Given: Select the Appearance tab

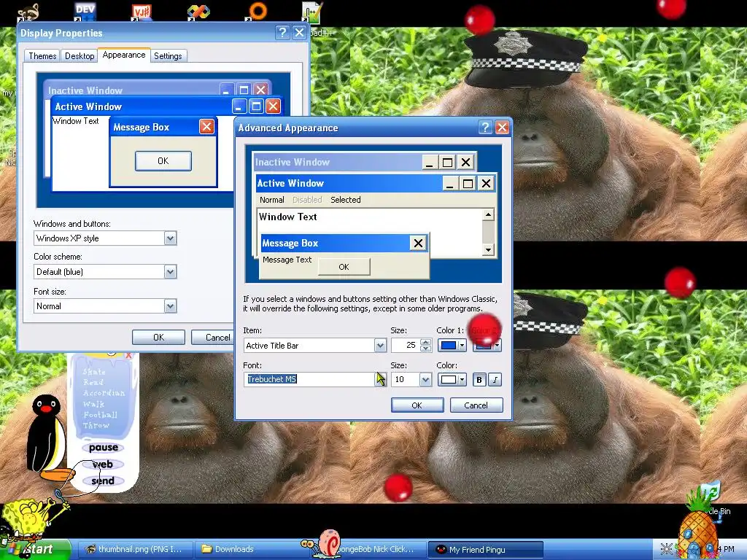Looking at the screenshot, I should [124, 55].
